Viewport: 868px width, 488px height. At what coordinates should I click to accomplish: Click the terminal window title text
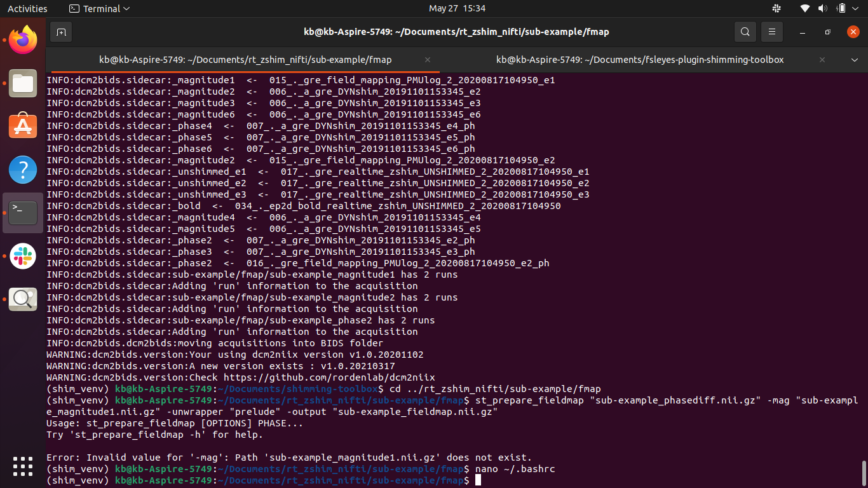456,32
